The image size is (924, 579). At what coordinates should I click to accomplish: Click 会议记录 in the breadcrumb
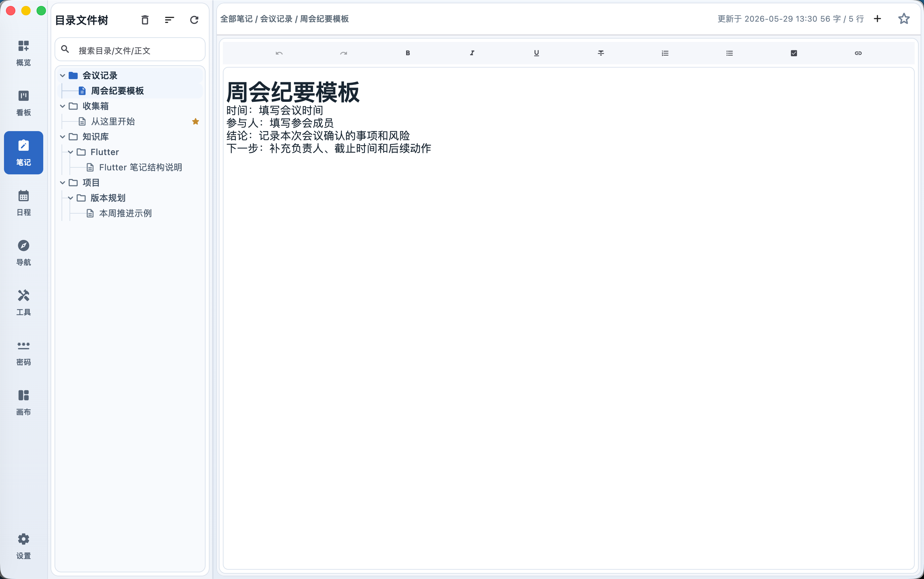[276, 19]
